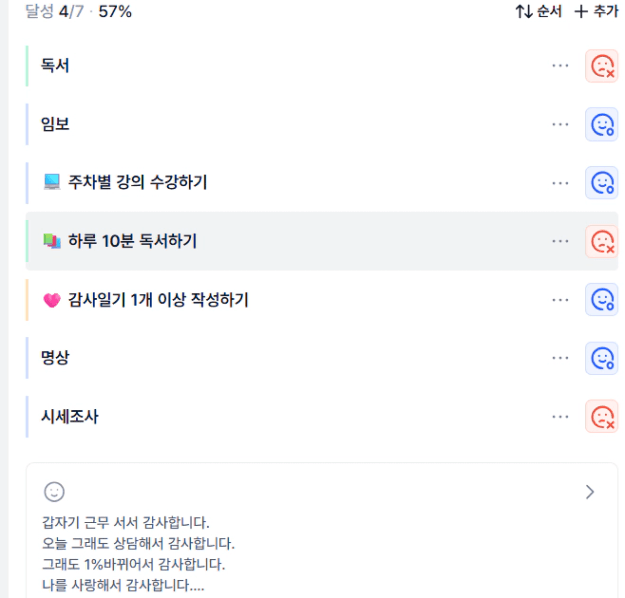Click the three-dot menu for 시세조사
Screen dimensions: 625x598
(x=560, y=416)
